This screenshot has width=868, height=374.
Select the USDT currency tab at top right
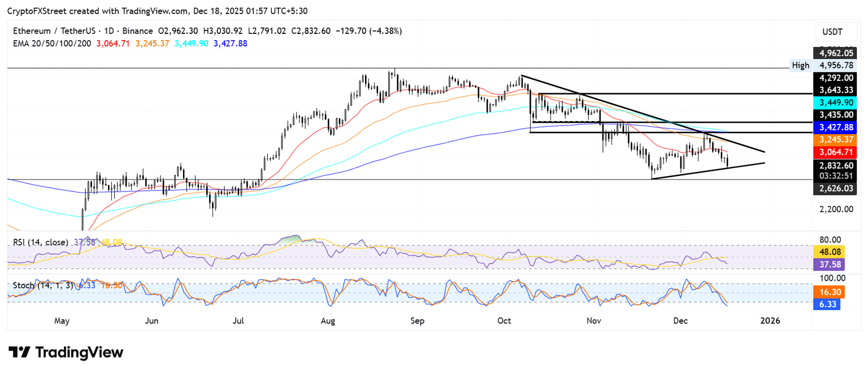coord(836,32)
